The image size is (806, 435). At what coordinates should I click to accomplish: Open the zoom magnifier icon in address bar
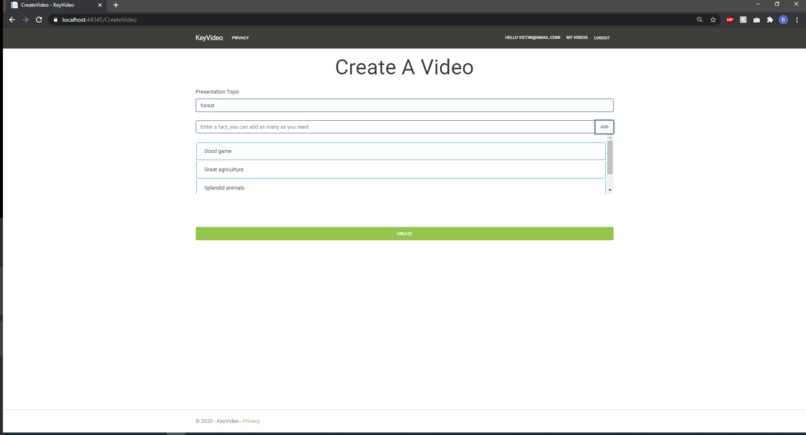[700, 20]
